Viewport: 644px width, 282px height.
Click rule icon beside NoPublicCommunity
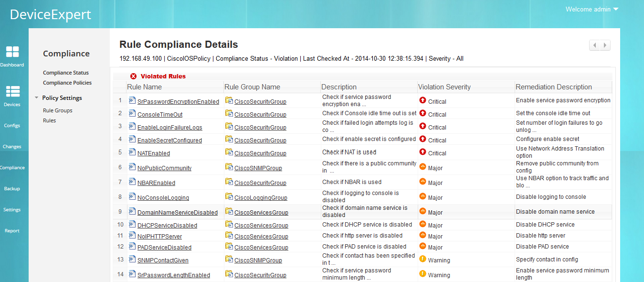tap(132, 167)
